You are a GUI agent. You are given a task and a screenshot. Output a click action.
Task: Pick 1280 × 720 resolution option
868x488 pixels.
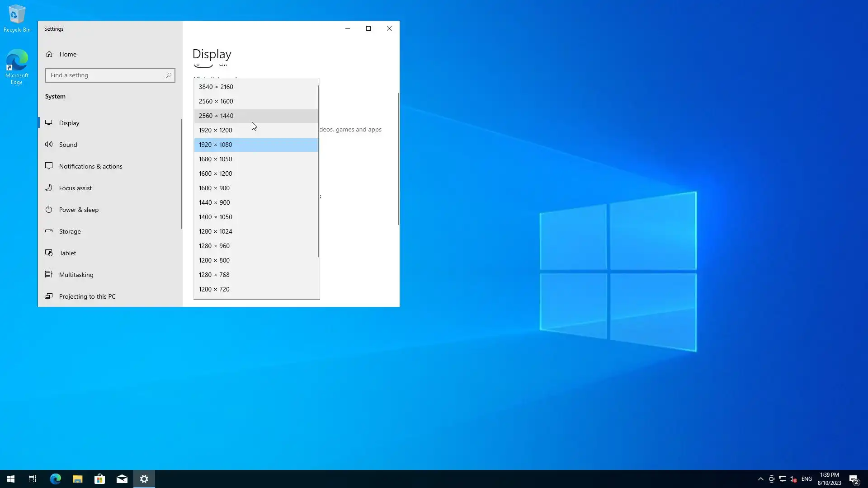pyautogui.click(x=214, y=289)
